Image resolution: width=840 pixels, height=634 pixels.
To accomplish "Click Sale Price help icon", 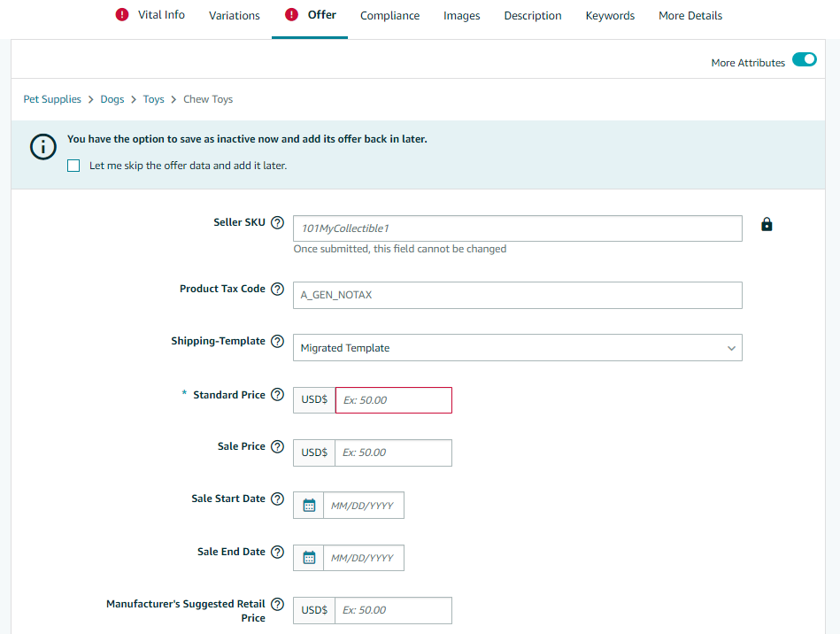I will pos(278,447).
